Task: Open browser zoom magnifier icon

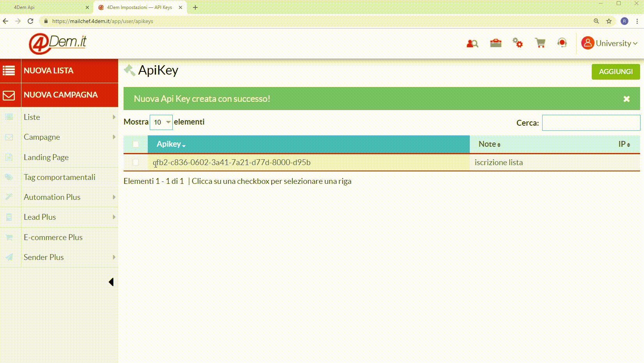Action: (596, 21)
